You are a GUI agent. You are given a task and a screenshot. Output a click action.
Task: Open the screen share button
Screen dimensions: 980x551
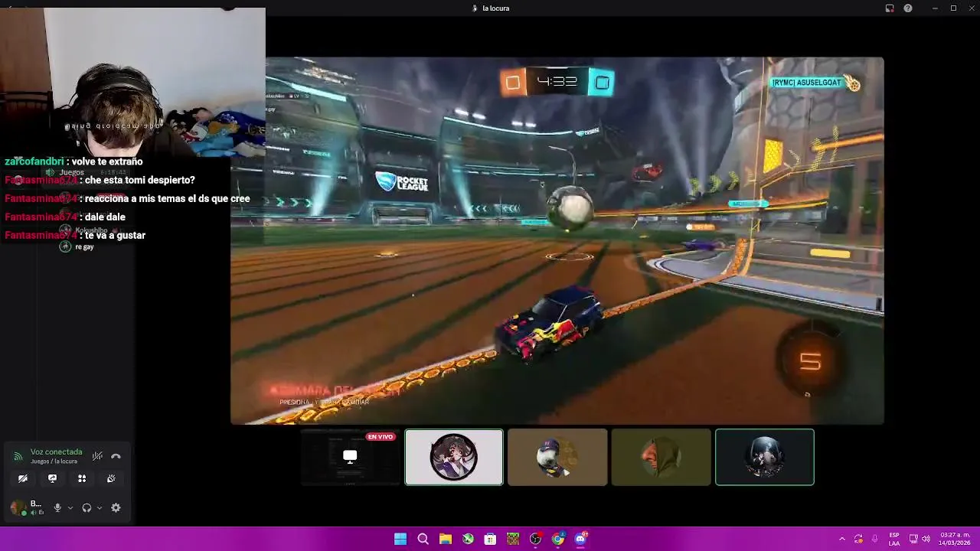52,478
